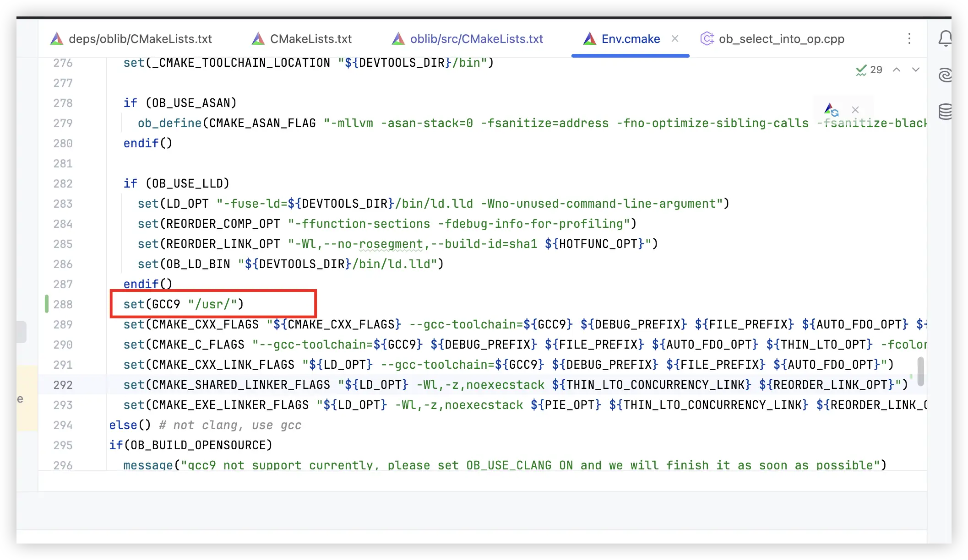Open the Database tool window
This screenshot has height=560, width=968.
945,111
